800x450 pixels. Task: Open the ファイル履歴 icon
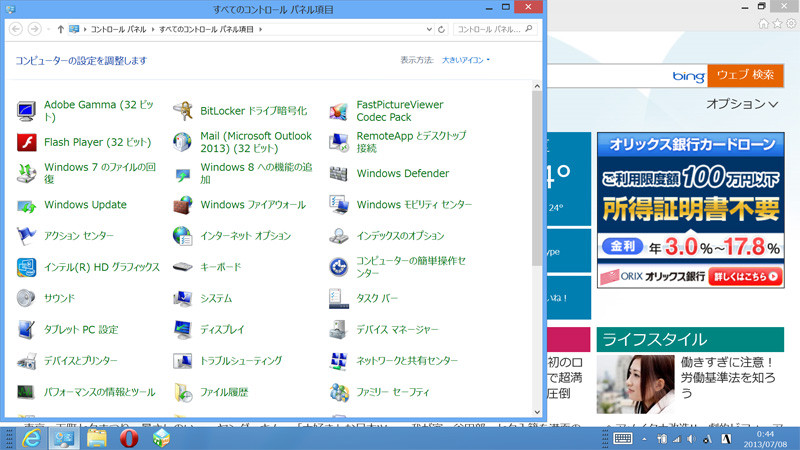pos(182,392)
